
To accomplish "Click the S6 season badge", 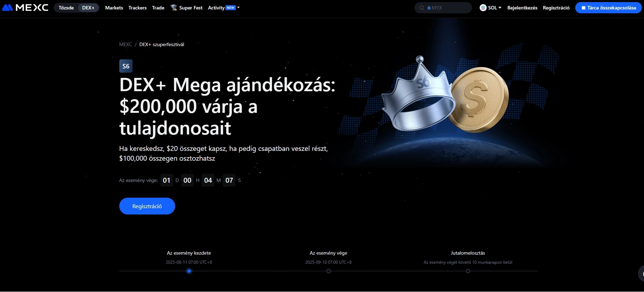I will click(x=126, y=66).
